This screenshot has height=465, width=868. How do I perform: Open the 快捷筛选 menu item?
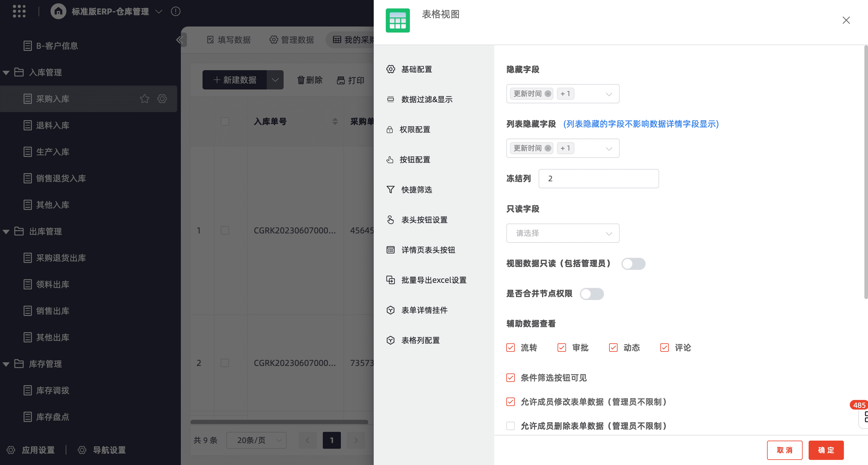pyautogui.click(x=417, y=189)
